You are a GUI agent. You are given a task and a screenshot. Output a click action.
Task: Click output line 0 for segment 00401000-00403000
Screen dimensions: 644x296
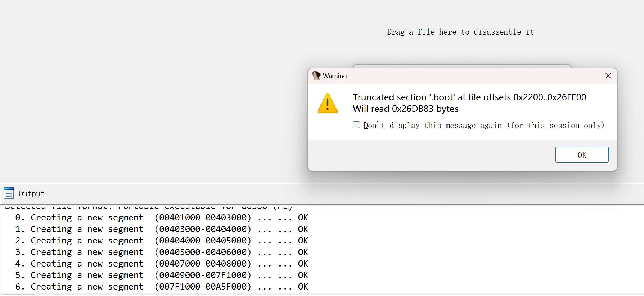(x=161, y=218)
